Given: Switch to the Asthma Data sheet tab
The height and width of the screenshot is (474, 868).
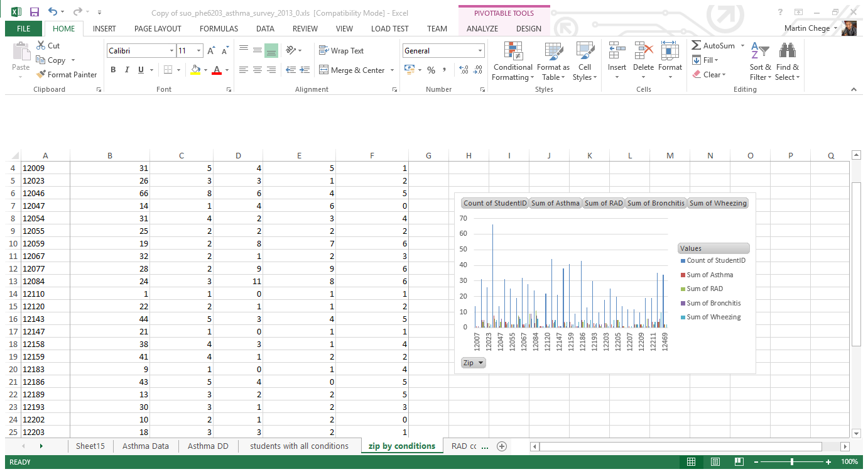Looking at the screenshot, I should click(x=145, y=446).
